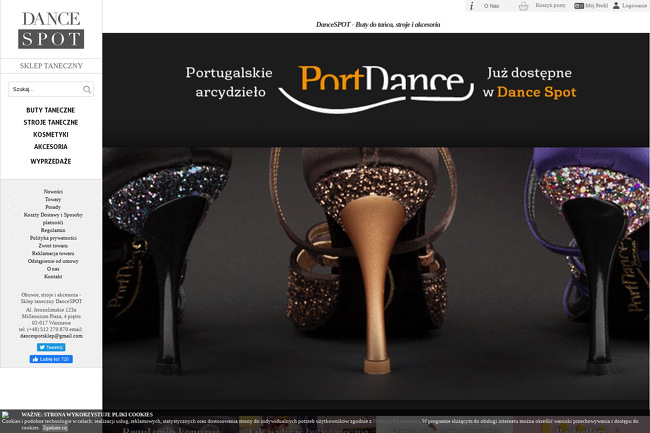Viewport: 650px width, 433px height.
Task: Click the DanceSPOT tagline heading
Action: [x=378, y=24]
